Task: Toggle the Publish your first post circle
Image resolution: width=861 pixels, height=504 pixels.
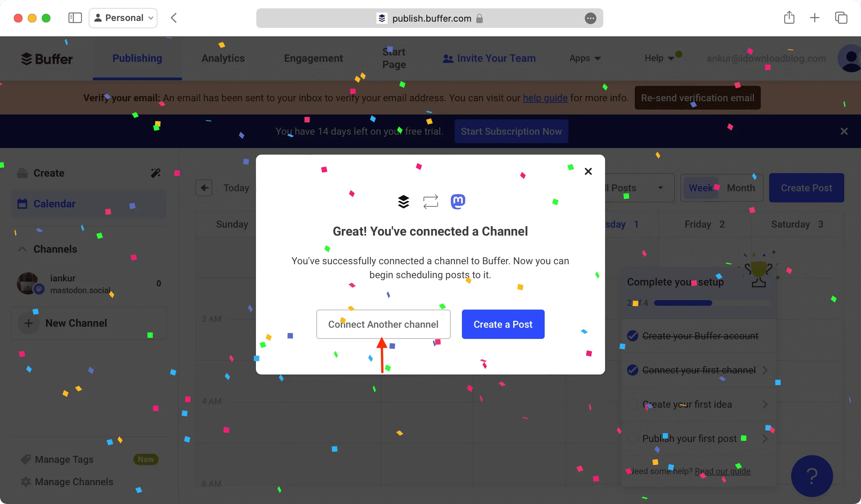Action: [633, 438]
